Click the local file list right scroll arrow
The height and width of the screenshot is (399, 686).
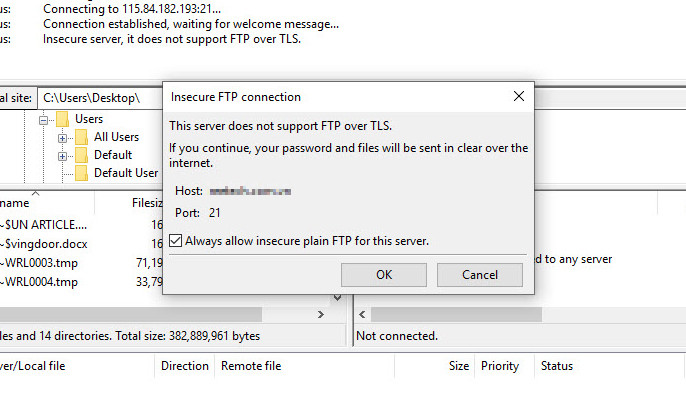tap(321, 315)
